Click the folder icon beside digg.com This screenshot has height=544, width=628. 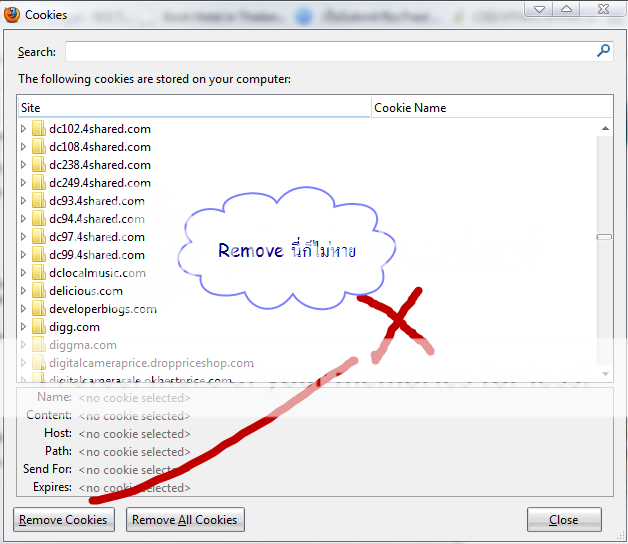(x=38, y=327)
